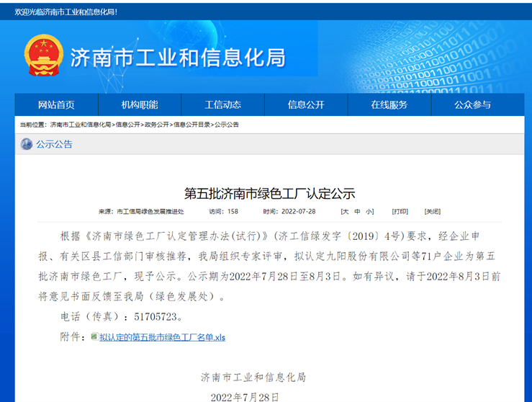Click the signature line 济南市工业和信息化局
Screen dimensions: 532x402
253,378
